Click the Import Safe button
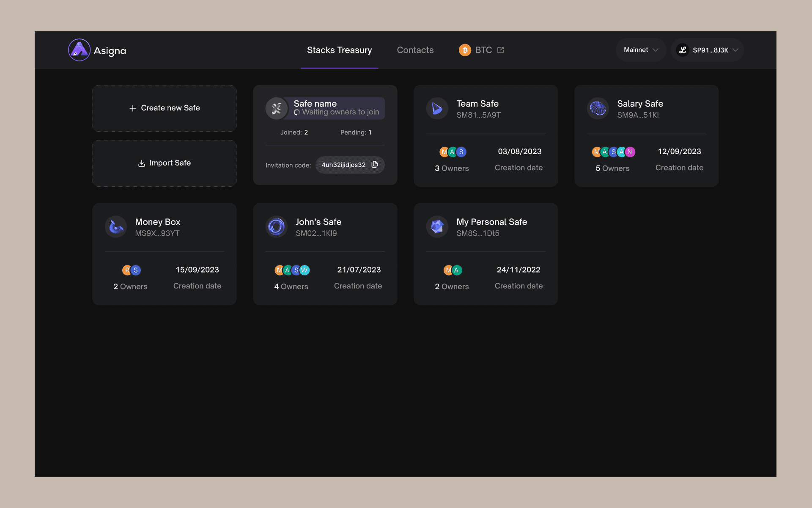The image size is (812, 508). (x=165, y=163)
